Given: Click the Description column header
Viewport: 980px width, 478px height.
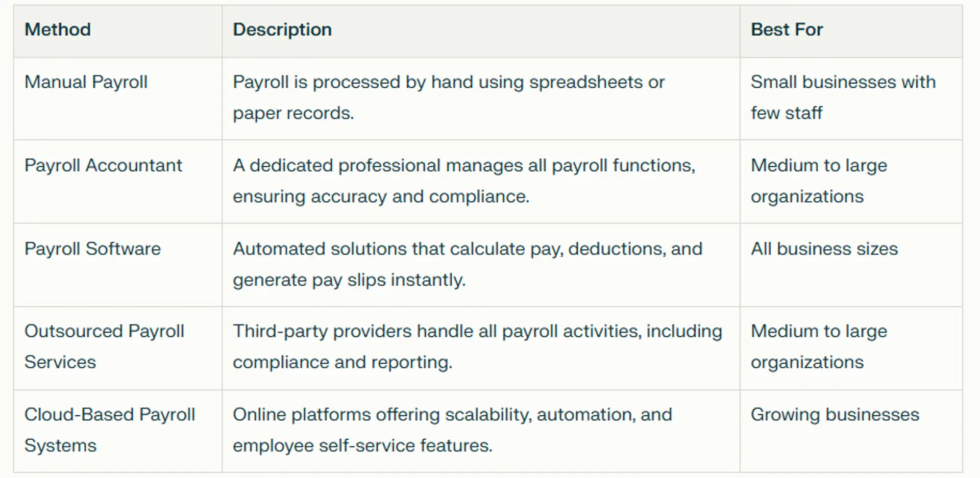Looking at the screenshot, I should click(x=282, y=30).
